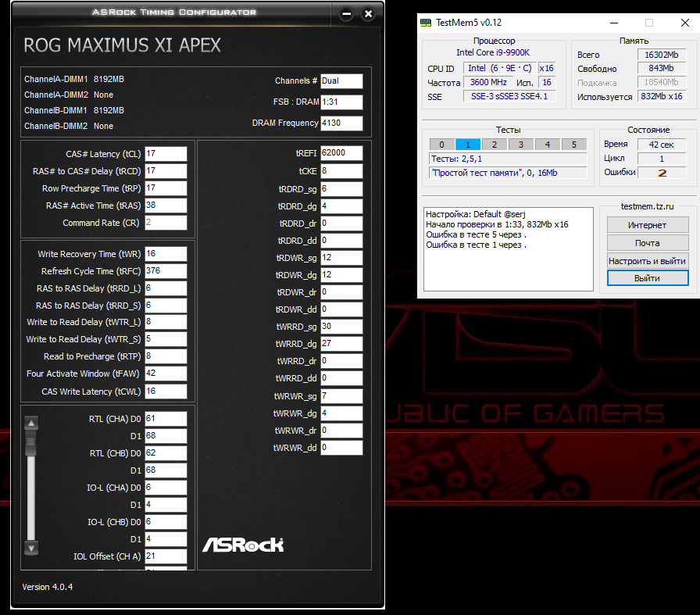Click the scroll up arrow in RTL panel
Screen dimensions: 700x615
coord(31,423)
